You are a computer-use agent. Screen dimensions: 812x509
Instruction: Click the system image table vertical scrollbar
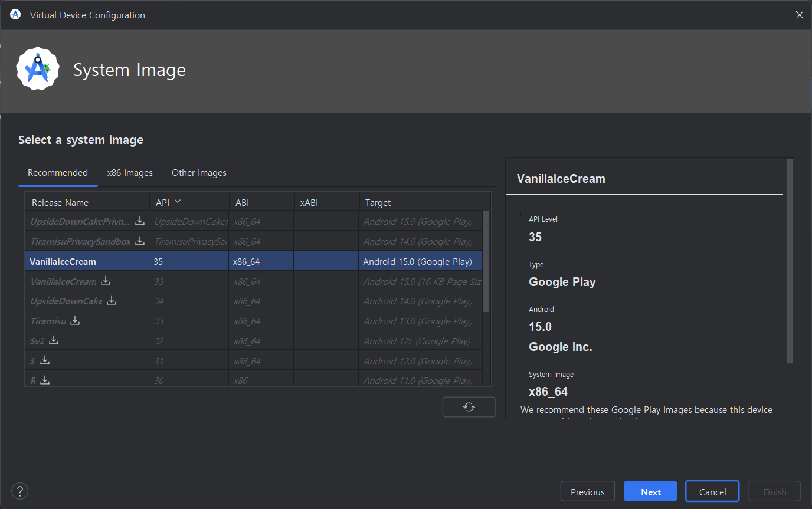[486, 261]
